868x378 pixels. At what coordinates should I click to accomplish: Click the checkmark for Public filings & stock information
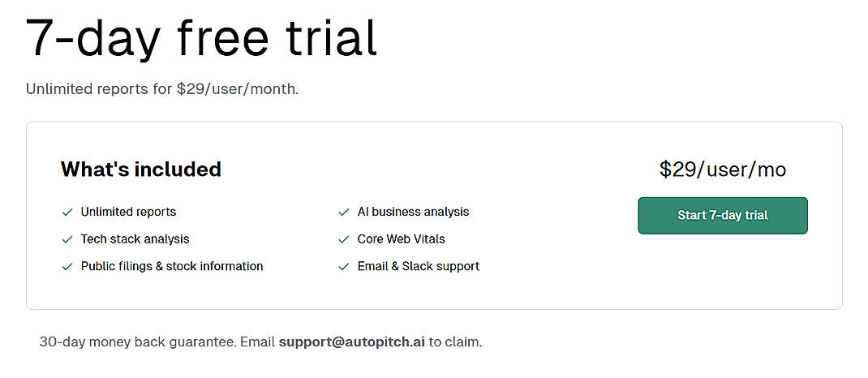click(x=67, y=266)
